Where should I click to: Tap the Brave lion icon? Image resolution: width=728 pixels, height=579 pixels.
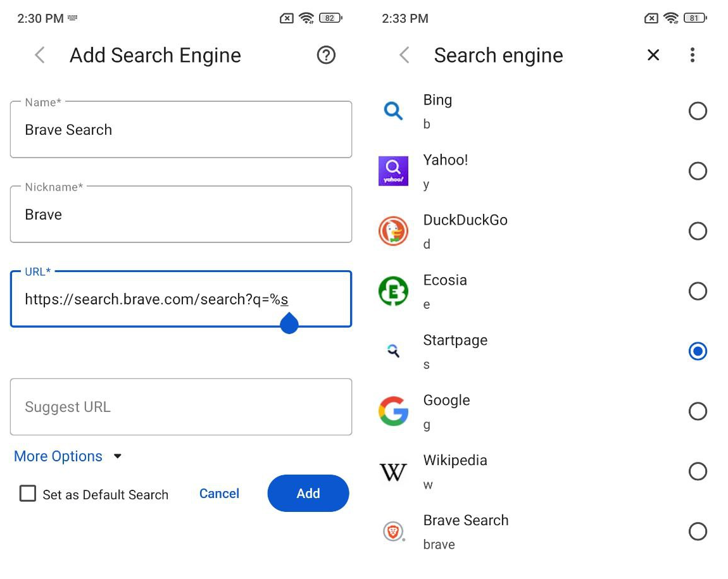[393, 532]
